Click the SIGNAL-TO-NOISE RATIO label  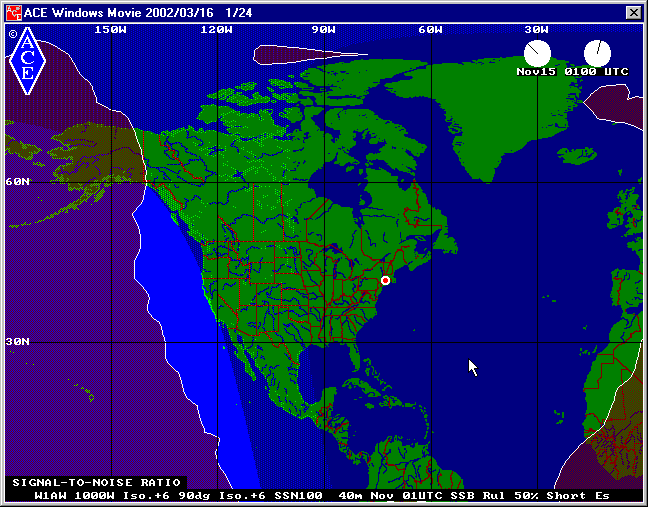pos(96,483)
